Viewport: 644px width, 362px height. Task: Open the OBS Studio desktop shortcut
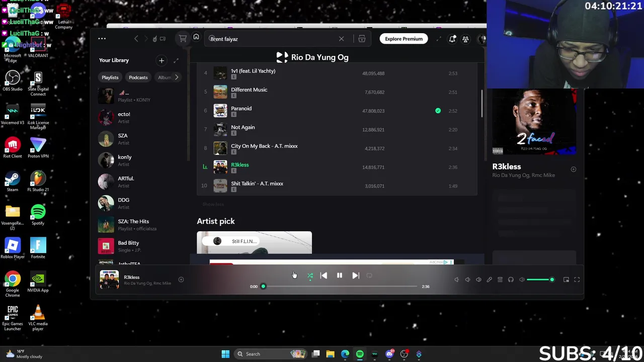13,80
